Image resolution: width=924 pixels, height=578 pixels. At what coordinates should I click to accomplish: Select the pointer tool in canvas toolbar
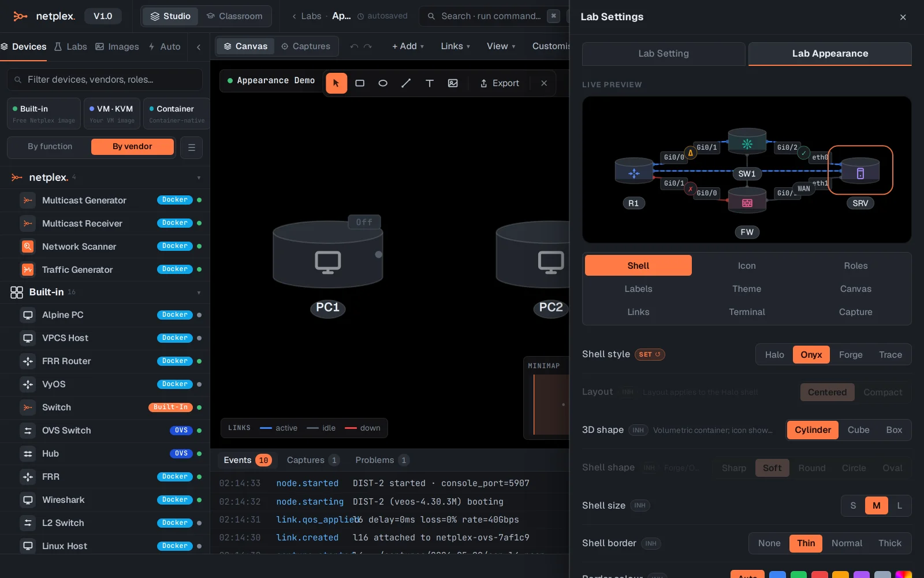(337, 83)
